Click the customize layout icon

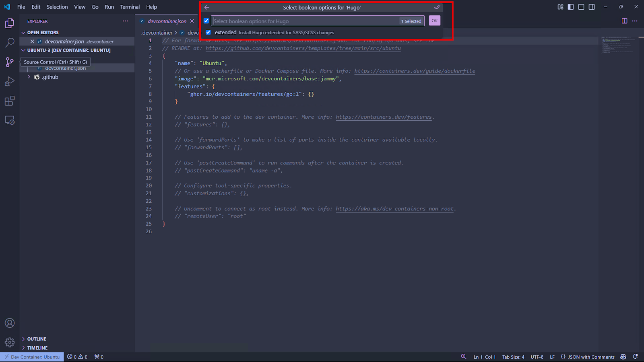[560, 7]
